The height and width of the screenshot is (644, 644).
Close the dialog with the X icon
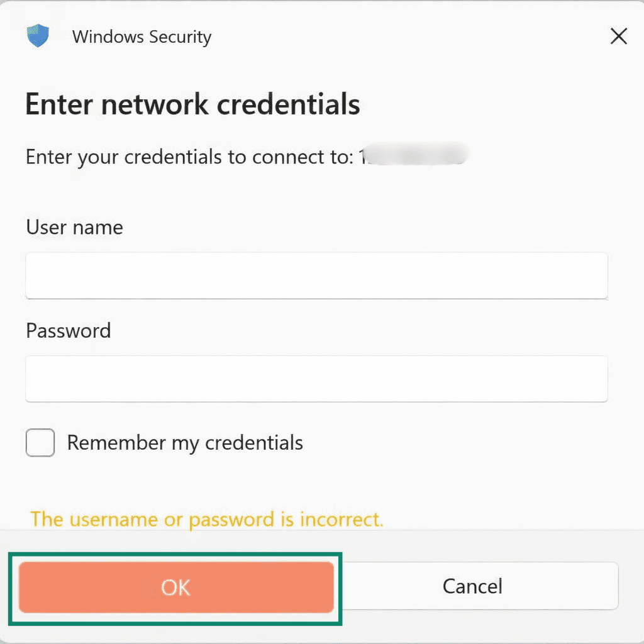pos(618,36)
